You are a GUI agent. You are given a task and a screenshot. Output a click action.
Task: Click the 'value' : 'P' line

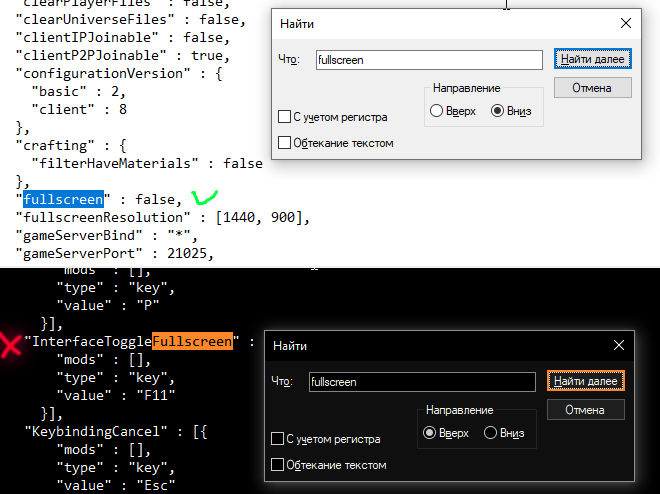(108, 305)
